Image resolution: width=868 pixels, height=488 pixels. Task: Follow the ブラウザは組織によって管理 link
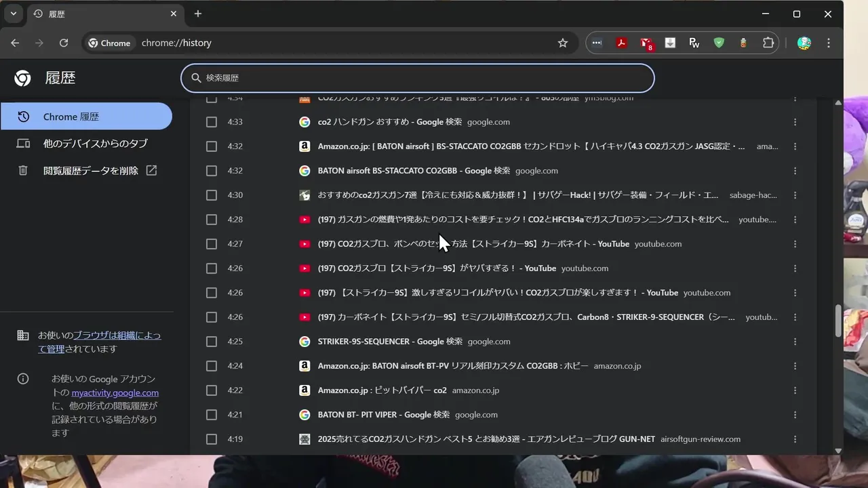coord(99,342)
